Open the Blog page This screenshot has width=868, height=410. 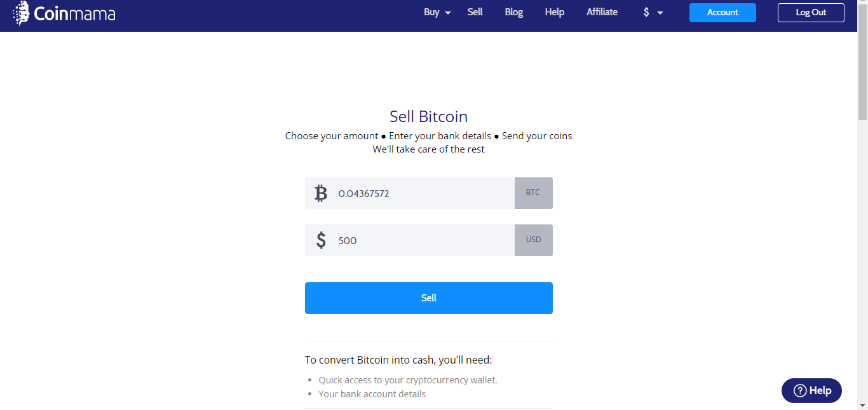pyautogui.click(x=513, y=12)
